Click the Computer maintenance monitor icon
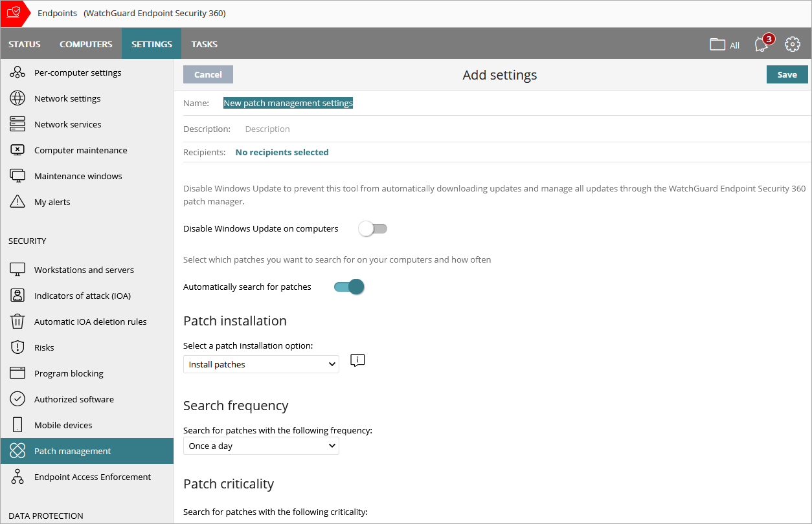The width and height of the screenshot is (812, 524). point(17,150)
